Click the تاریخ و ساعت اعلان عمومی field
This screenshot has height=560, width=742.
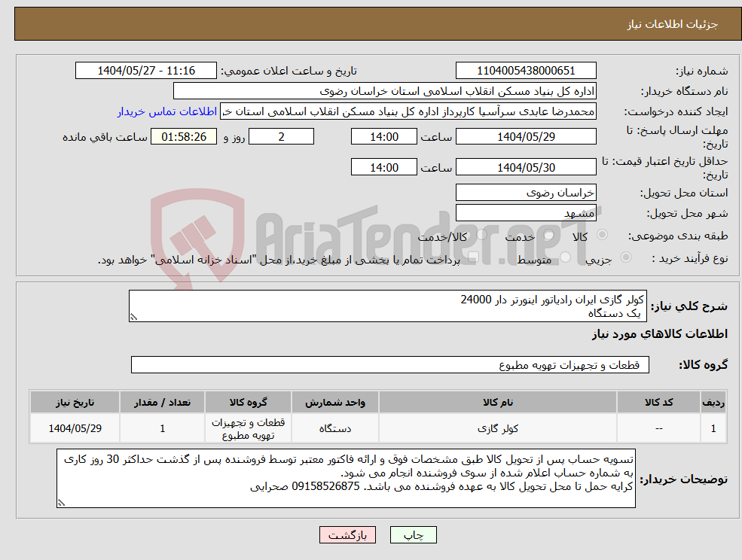pos(147,70)
